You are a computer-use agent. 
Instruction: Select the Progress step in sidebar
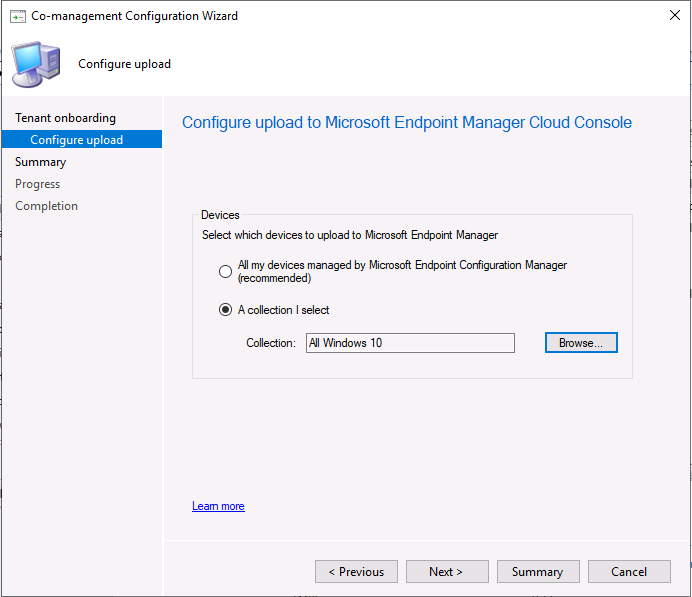38,184
